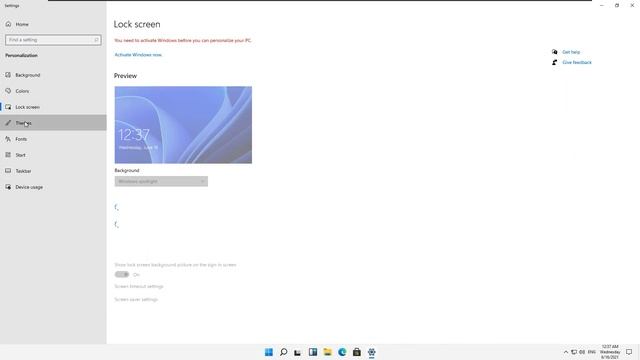640x360 pixels.
Task: Click the volume icon in the system tray
Action: pos(582,352)
